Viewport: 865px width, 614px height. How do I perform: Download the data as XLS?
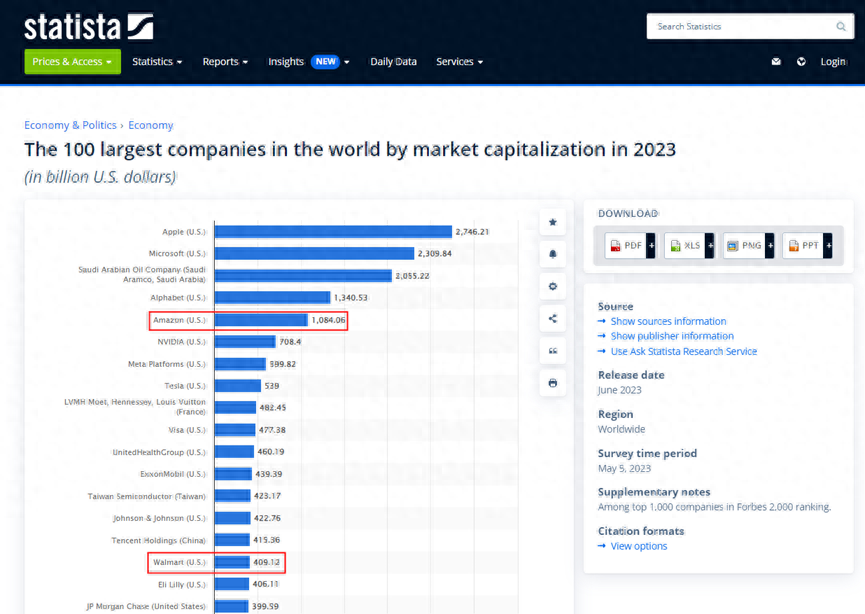pyautogui.click(x=690, y=245)
